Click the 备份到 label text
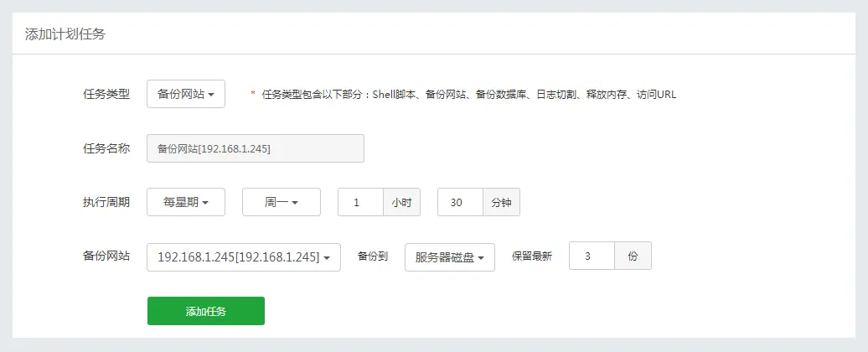The image size is (868, 352). click(372, 256)
